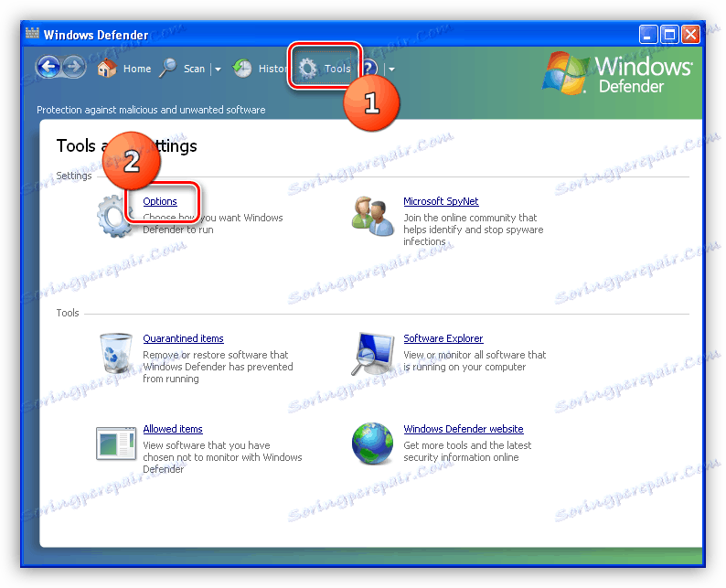
Task: Open the Software Explorer link
Action: pyautogui.click(x=443, y=338)
